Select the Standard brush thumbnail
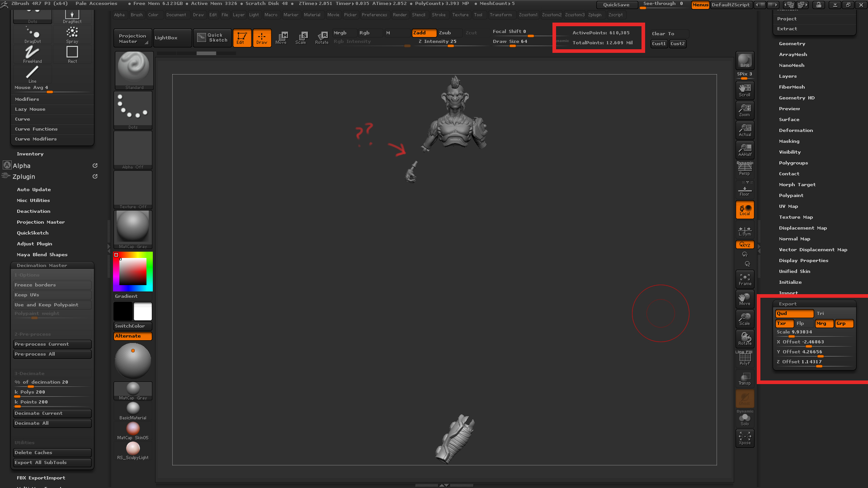 (134, 70)
